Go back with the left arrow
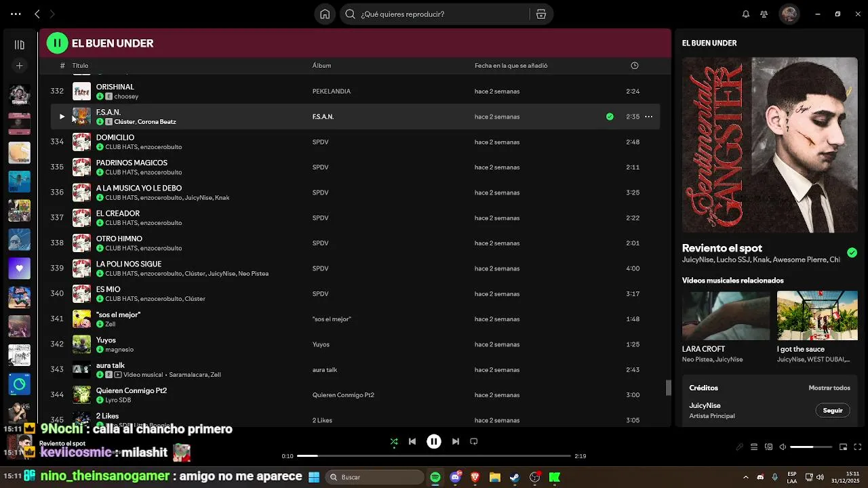This screenshot has height=488, width=868. tap(37, 14)
